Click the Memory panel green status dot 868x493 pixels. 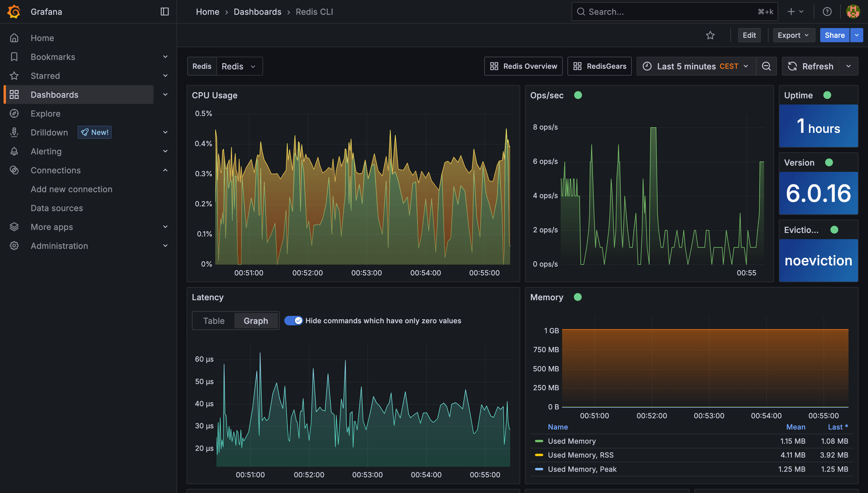tap(578, 297)
